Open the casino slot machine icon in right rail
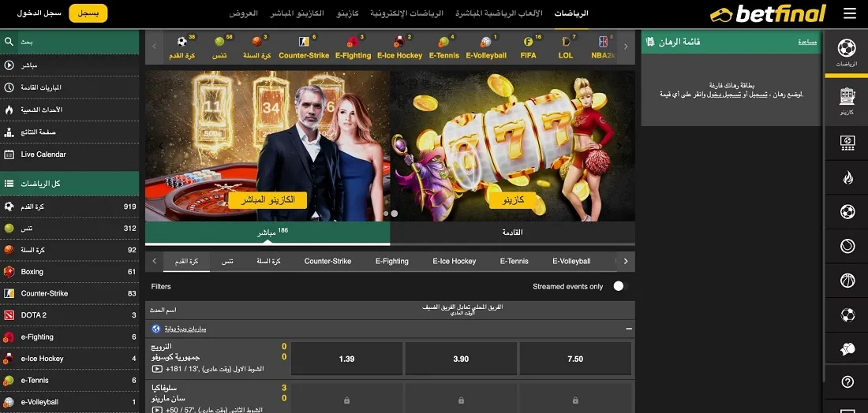 847,96
